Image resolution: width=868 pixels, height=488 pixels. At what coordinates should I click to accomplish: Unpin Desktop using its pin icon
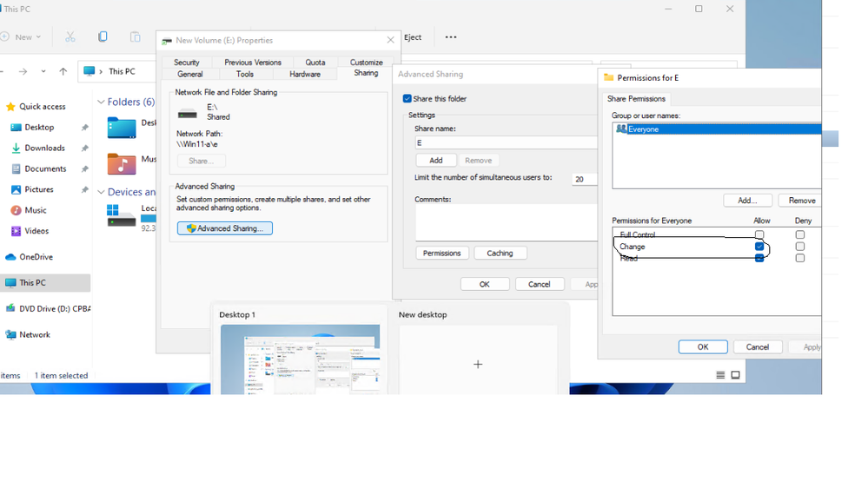[x=84, y=128]
